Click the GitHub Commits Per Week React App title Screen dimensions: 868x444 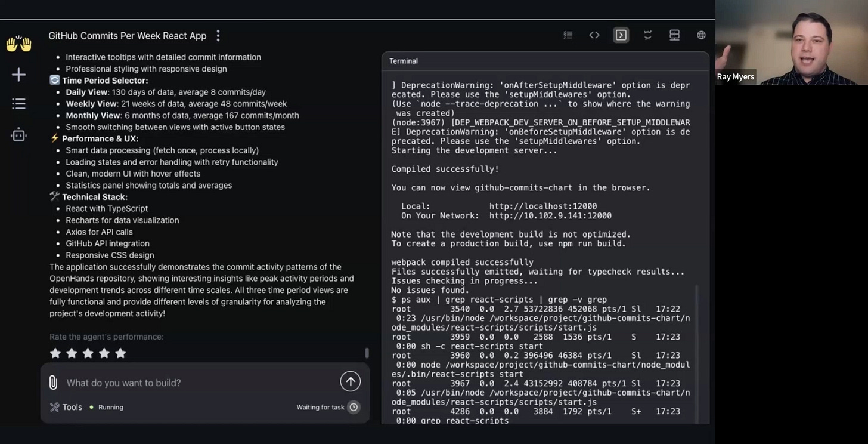[128, 36]
